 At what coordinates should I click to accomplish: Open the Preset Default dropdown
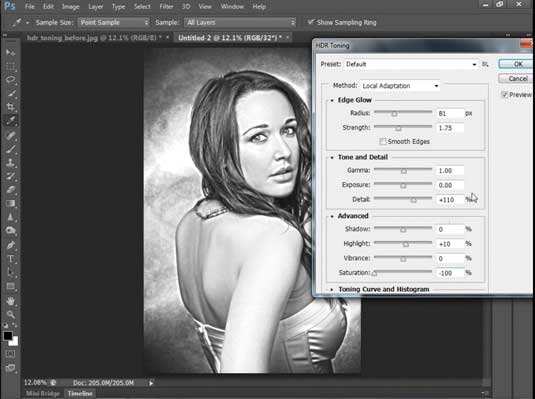click(x=411, y=64)
